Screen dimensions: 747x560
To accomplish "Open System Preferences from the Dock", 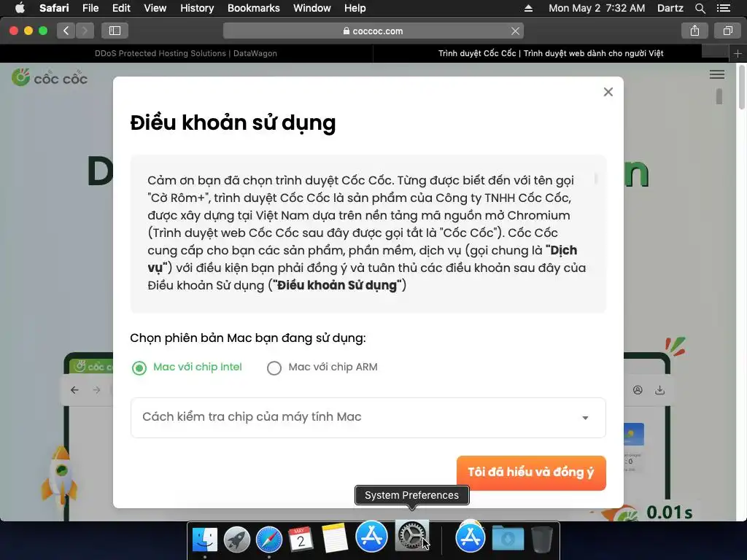I will tap(411, 536).
